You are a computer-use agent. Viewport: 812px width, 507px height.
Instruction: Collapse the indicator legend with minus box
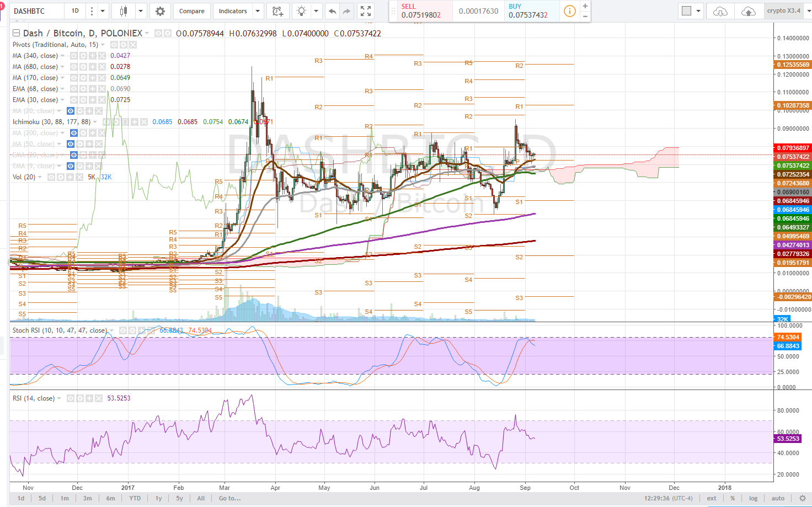[16, 33]
